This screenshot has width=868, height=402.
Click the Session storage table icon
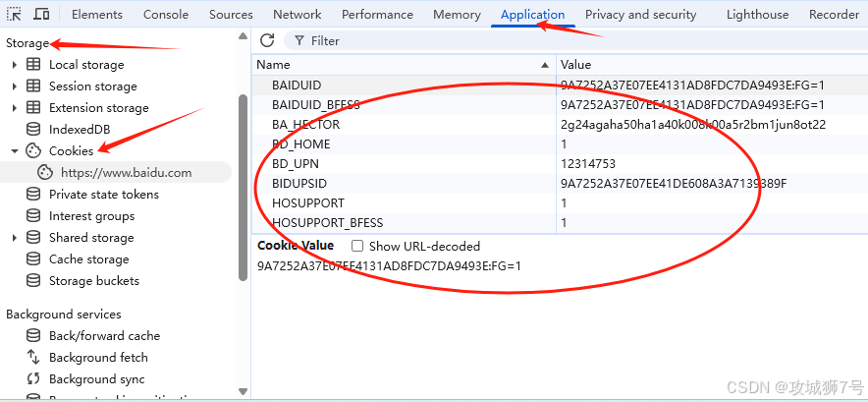(x=33, y=86)
